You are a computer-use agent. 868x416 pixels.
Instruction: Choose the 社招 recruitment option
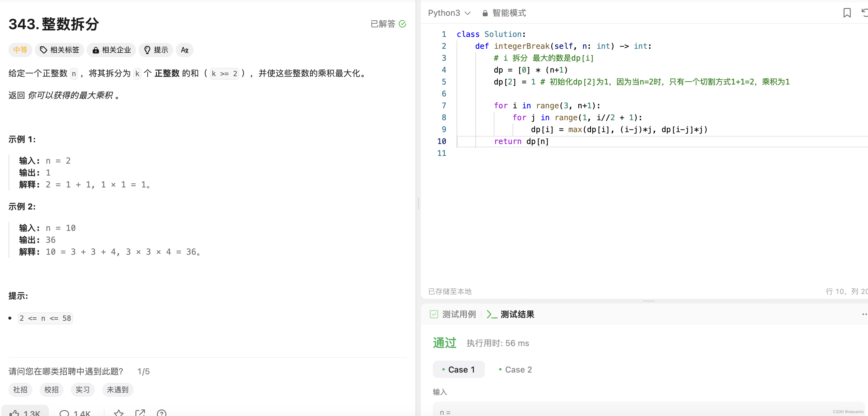[x=20, y=390]
